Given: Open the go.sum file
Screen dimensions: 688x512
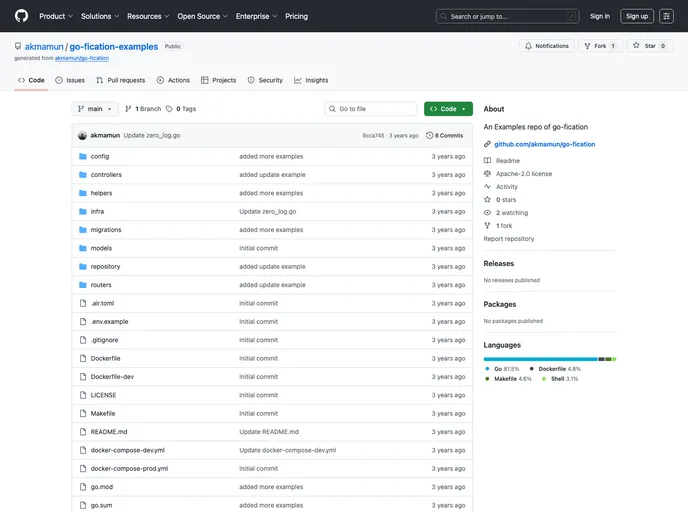Looking at the screenshot, I should pos(101,505).
